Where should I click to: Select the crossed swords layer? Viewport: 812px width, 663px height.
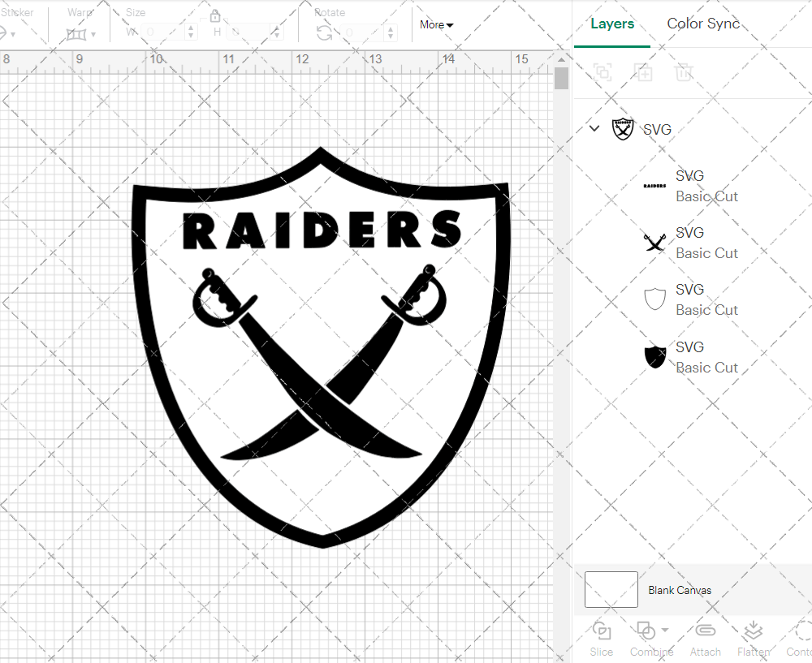click(x=691, y=243)
